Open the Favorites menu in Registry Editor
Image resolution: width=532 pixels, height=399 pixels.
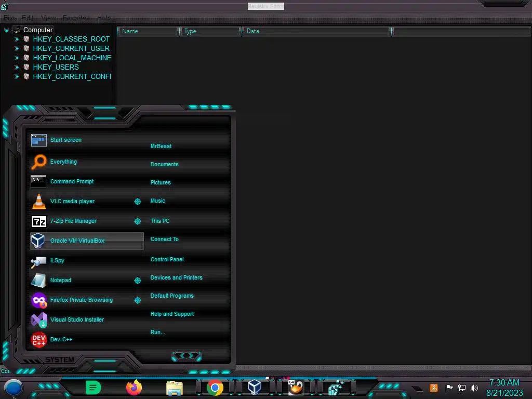click(76, 18)
